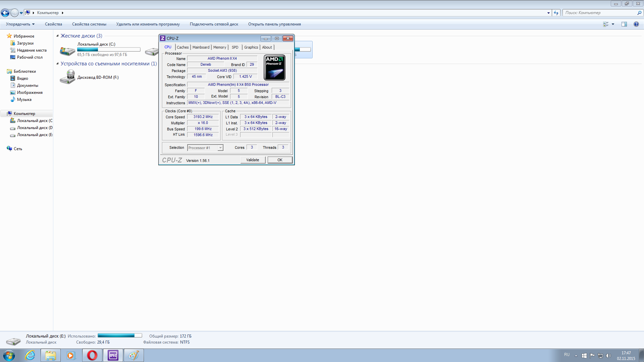Click the Opera browser taskbar icon
This screenshot has width=644, height=362.
(92, 355)
